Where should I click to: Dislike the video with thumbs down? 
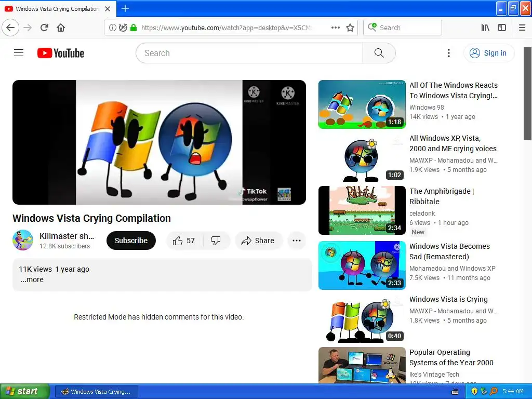point(216,241)
